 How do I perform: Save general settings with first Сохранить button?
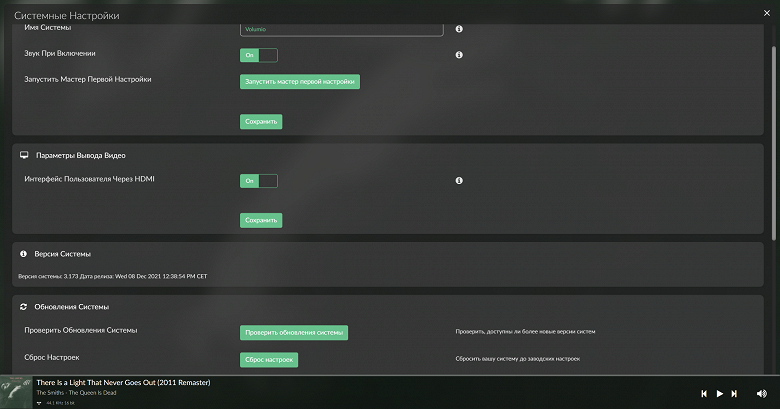pyautogui.click(x=261, y=121)
